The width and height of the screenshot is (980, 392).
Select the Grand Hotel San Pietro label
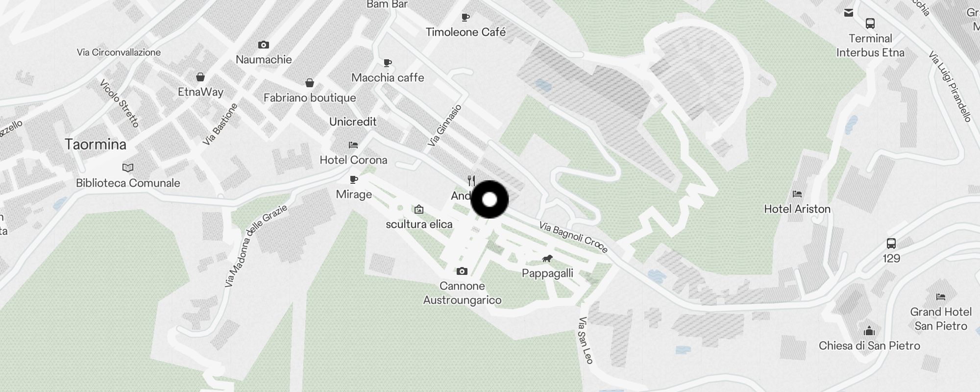point(941,319)
